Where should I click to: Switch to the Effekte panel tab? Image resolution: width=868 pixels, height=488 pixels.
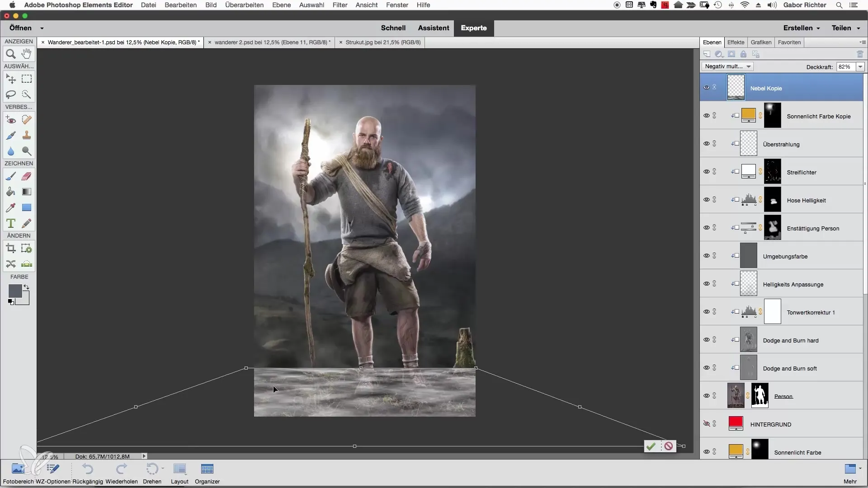click(x=736, y=42)
